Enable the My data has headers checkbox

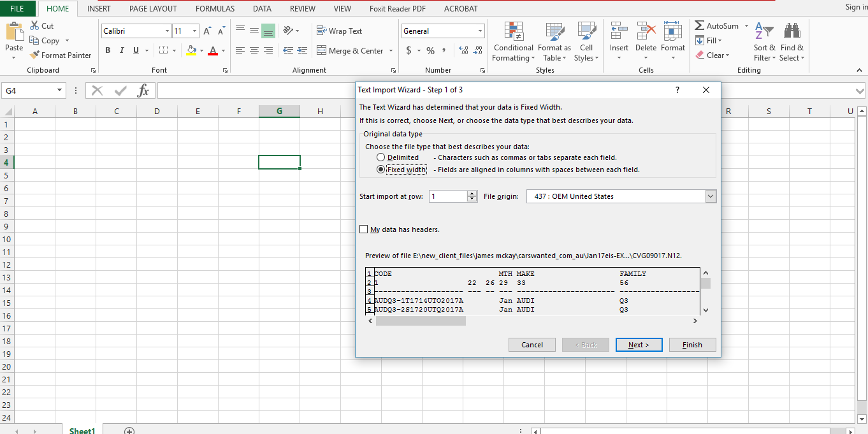point(364,229)
